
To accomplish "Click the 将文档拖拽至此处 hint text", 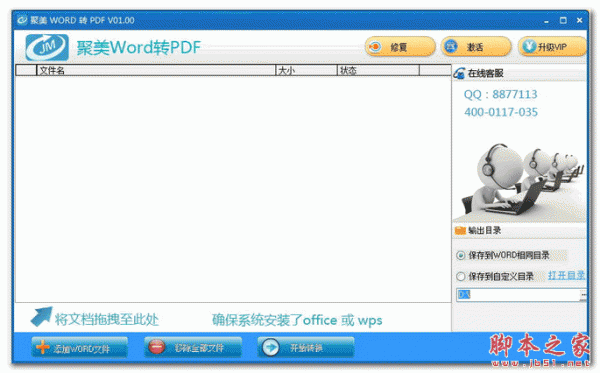I will coord(106,319).
